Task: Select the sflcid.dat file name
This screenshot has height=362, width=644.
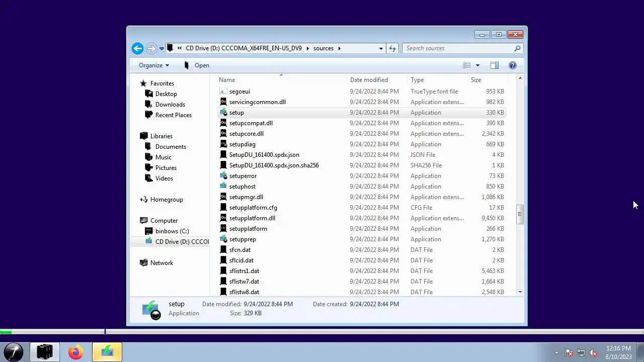Action: tap(242, 260)
